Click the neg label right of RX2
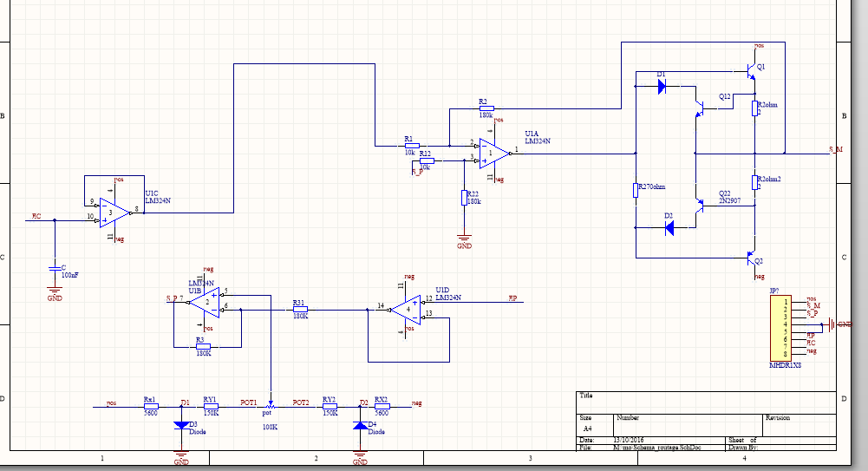 click(x=417, y=403)
